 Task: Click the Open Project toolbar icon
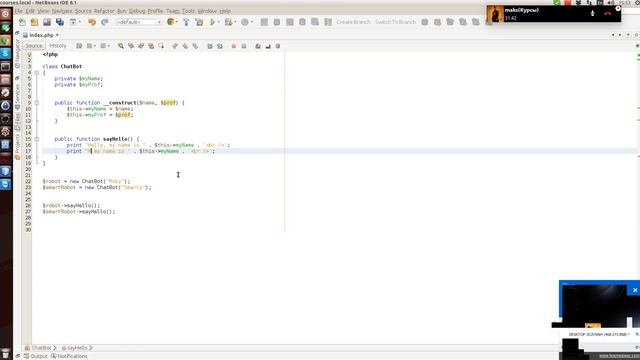coord(47,22)
